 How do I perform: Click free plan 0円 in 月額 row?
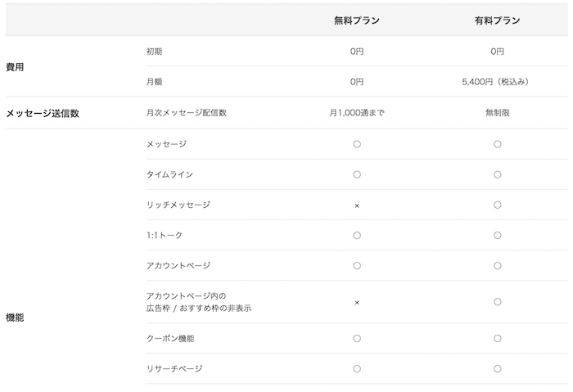357,82
